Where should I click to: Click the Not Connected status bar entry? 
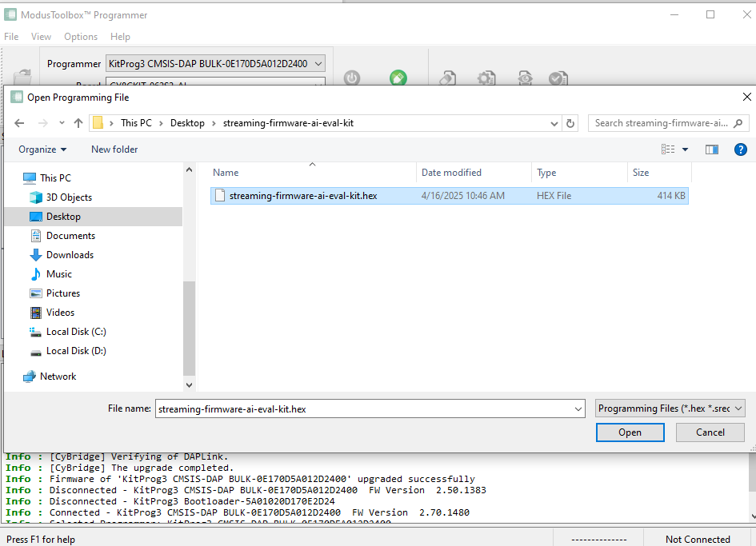tap(698, 540)
